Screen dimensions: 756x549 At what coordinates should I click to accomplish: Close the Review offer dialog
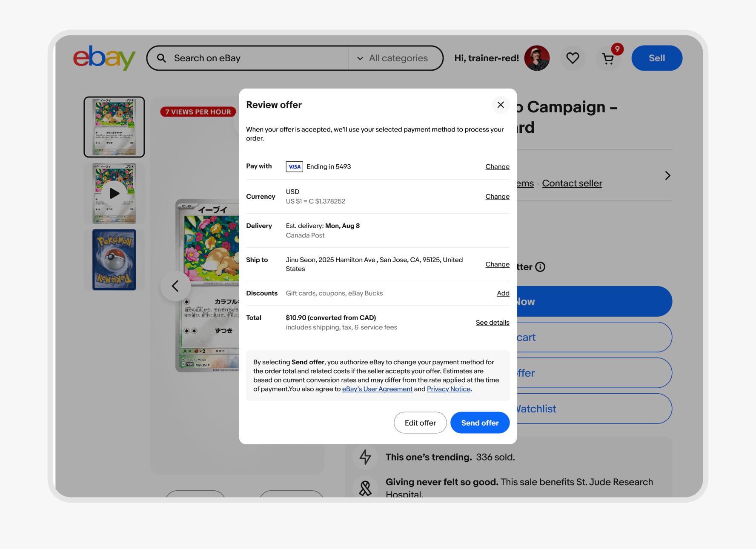coord(501,105)
